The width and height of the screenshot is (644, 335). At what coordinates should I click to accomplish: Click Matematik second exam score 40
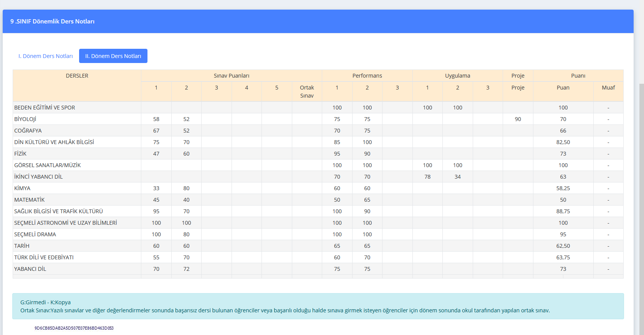click(186, 200)
